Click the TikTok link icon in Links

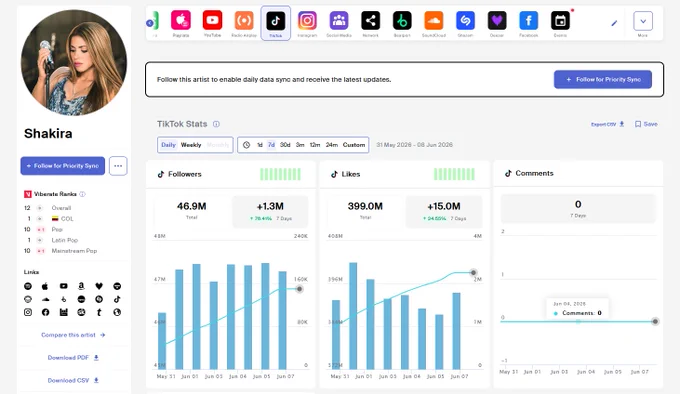[x=117, y=299]
